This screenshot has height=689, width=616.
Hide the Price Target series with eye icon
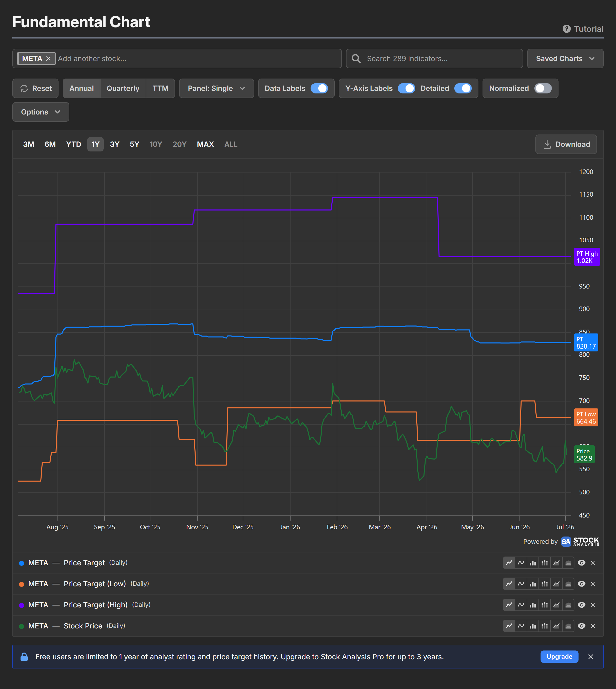pyautogui.click(x=581, y=563)
